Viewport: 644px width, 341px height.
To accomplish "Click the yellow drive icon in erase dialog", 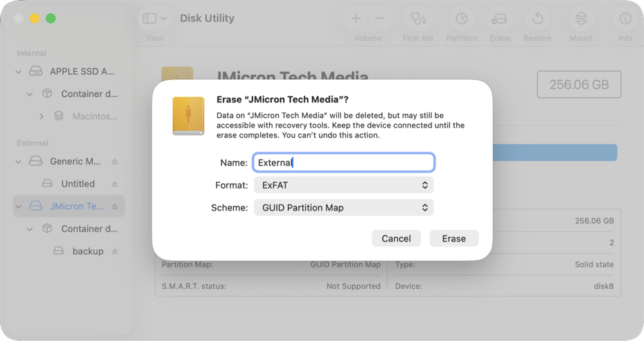I will [189, 116].
